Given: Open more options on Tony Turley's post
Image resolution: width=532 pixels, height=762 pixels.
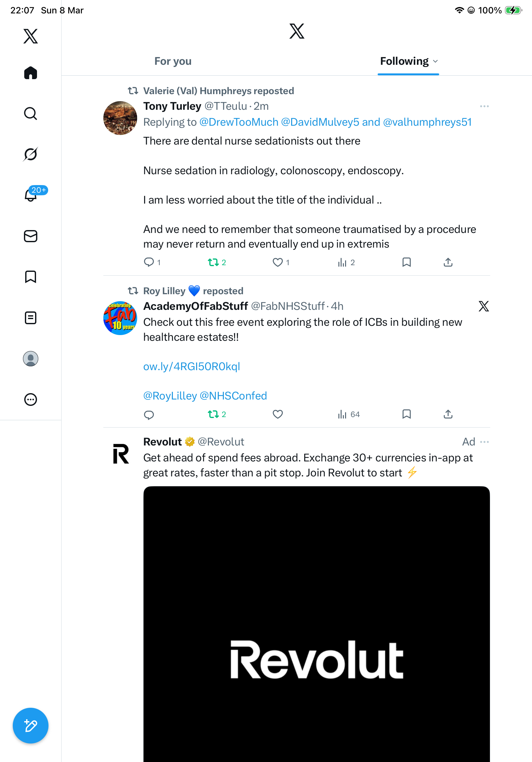Looking at the screenshot, I should (x=484, y=106).
